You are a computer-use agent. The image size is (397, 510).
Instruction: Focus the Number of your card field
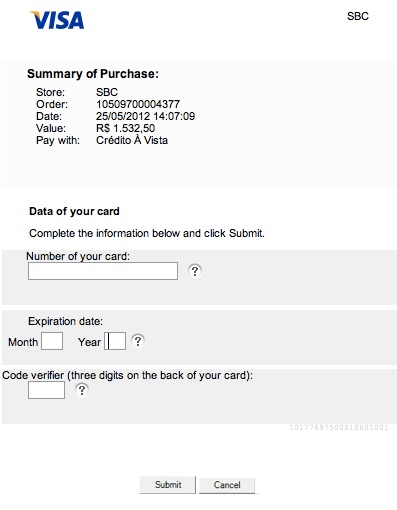(x=103, y=271)
